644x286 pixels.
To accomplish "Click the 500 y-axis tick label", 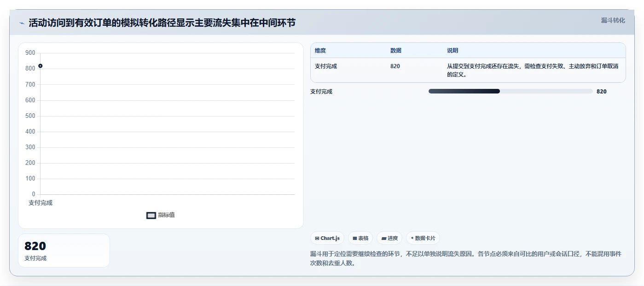I will point(30,116).
